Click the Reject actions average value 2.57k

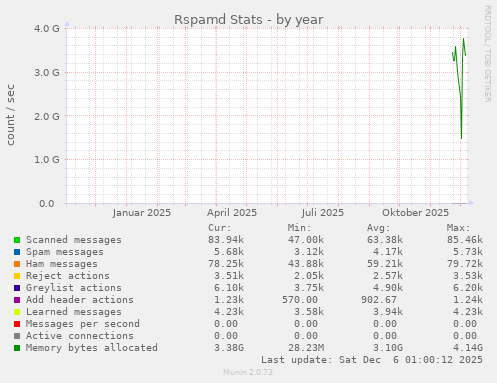coord(388,276)
